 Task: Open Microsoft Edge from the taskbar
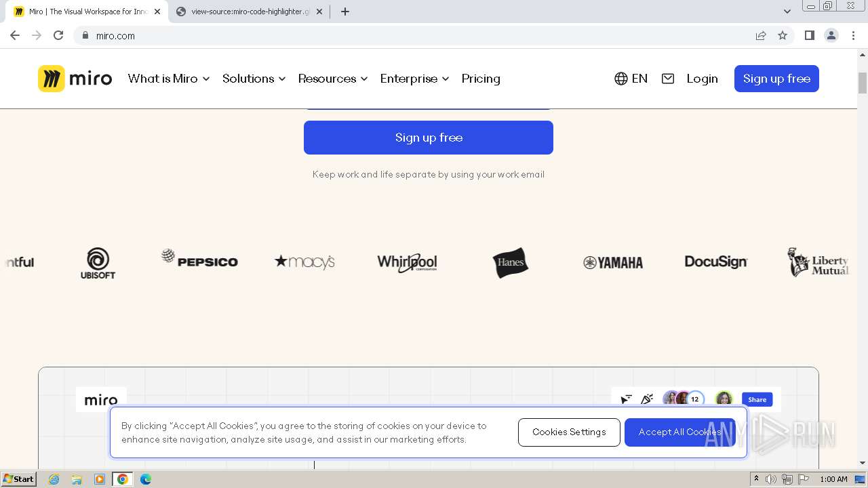tap(146, 479)
